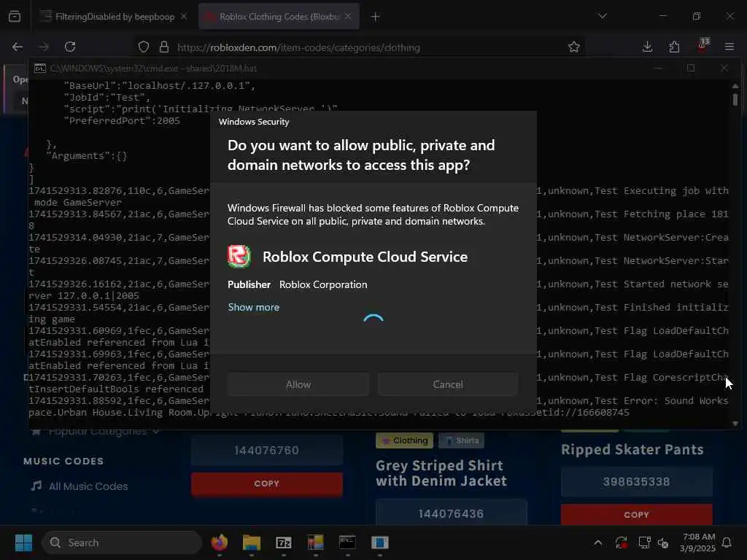Click Allow in the Windows Security dialog
This screenshot has height=560, width=747.
point(298,384)
